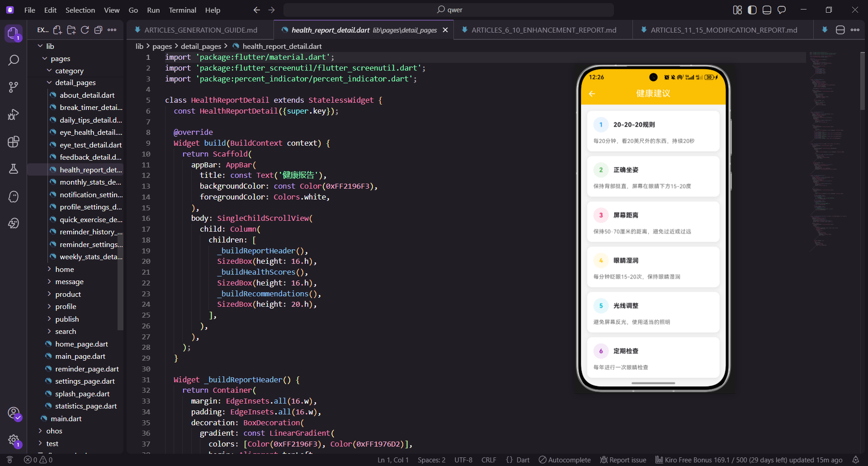Open the Explorer view in activity bar
The image size is (868, 466).
(x=14, y=33)
